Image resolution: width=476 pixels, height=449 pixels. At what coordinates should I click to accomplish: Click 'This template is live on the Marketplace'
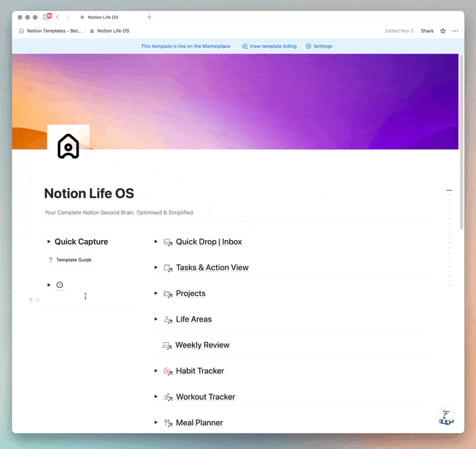pyautogui.click(x=186, y=46)
